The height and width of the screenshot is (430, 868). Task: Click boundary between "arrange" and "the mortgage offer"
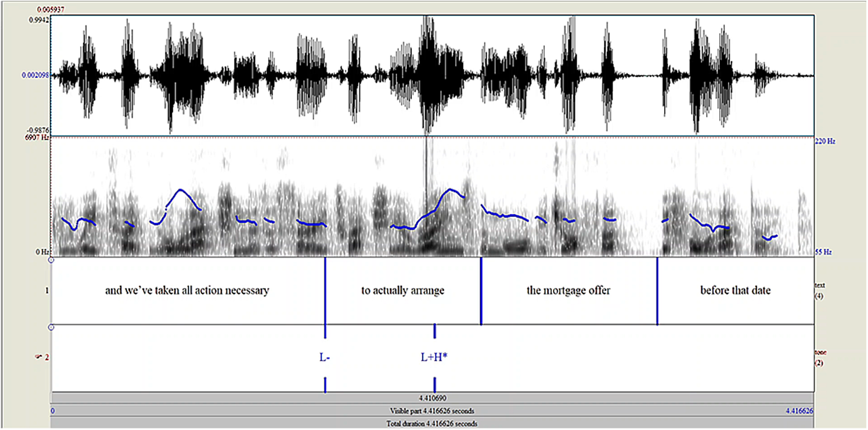(x=481, y=291)
